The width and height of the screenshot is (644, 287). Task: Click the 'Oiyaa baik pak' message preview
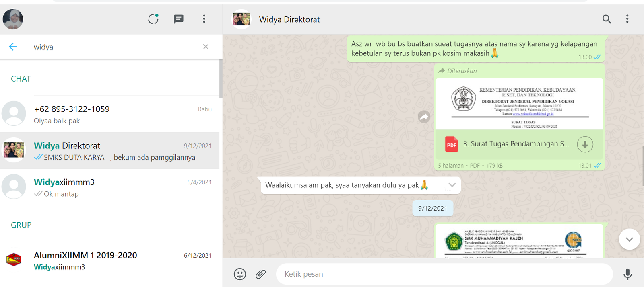click(x=57, y=121)
